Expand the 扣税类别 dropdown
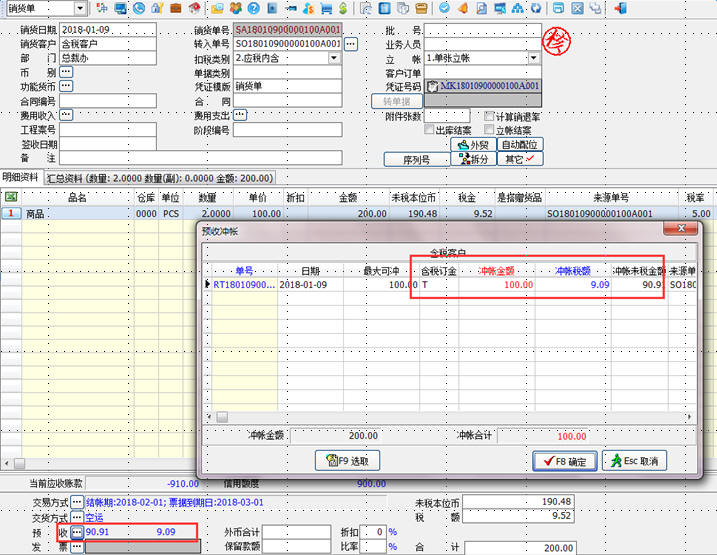717x555 pixels. pos(334,58)
